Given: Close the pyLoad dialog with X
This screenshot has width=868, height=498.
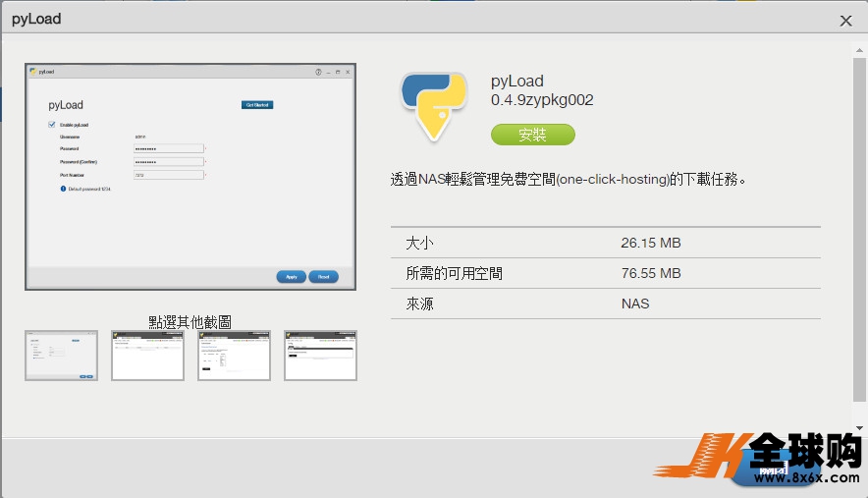Looking at the screenshot, I should [845, 21].
